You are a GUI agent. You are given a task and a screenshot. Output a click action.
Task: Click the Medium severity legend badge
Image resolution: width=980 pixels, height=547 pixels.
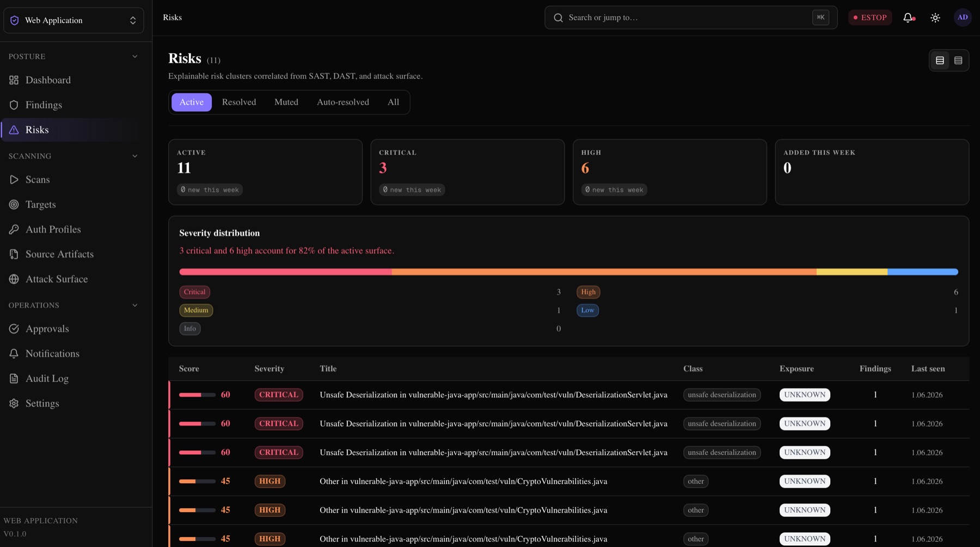point(196,311)
